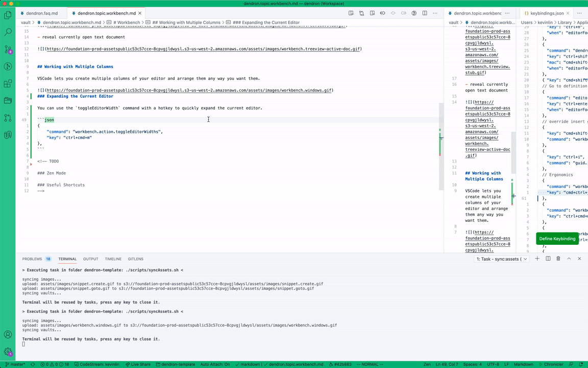The width and height of the screenshot is (588, 368).
Task: Maximize the panel with the chevron up
Action: [569, 259]
